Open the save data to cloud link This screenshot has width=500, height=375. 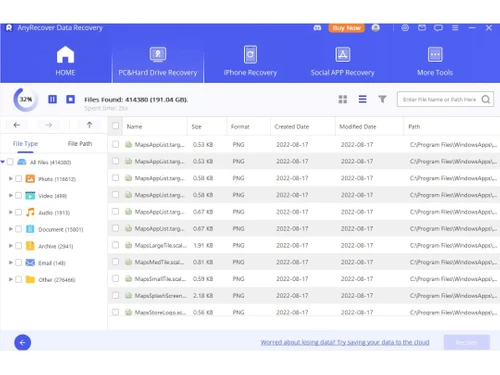(345, 342)
